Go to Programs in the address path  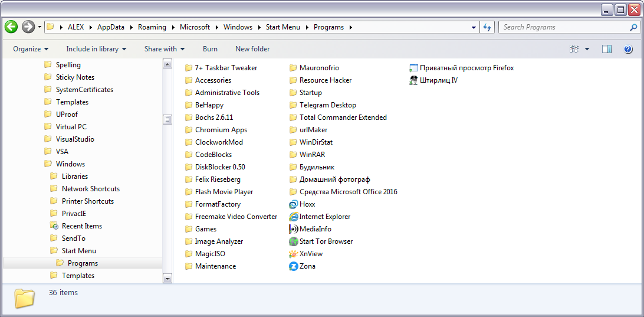pos(328,27)
